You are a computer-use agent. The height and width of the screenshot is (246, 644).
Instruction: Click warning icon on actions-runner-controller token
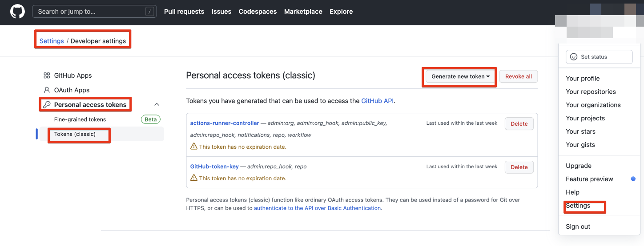(194, 146)
